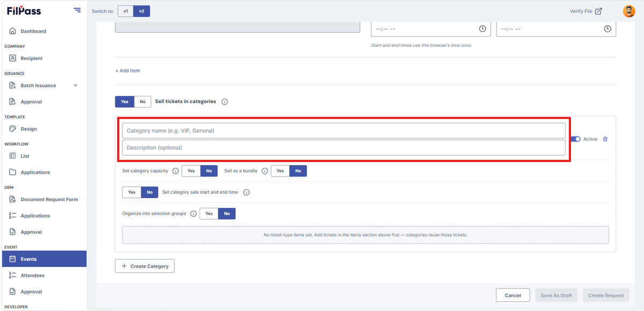Select Yes for Set category capacity

point(191,171)
